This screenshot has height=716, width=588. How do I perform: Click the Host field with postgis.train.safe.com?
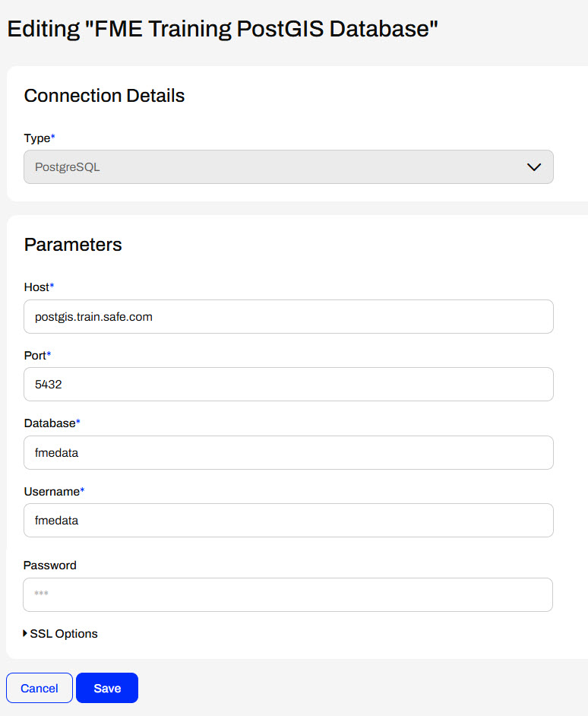[288, 317]
